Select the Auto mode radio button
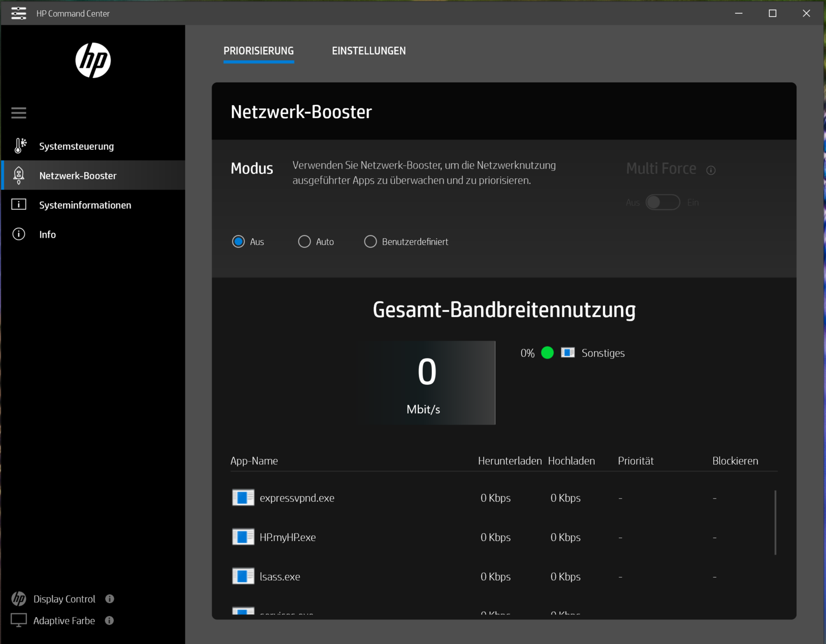Image resolution: width=826 pixels, height=644 pixels. click(x=305, y=241)
